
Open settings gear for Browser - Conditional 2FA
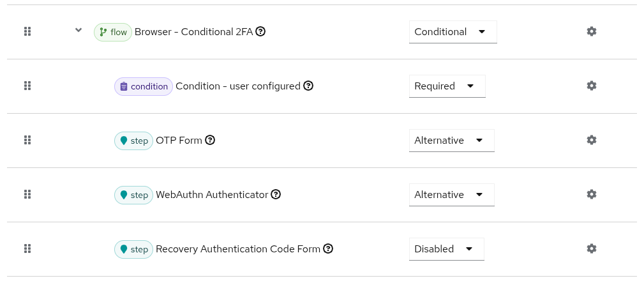[x=592, y=31]
